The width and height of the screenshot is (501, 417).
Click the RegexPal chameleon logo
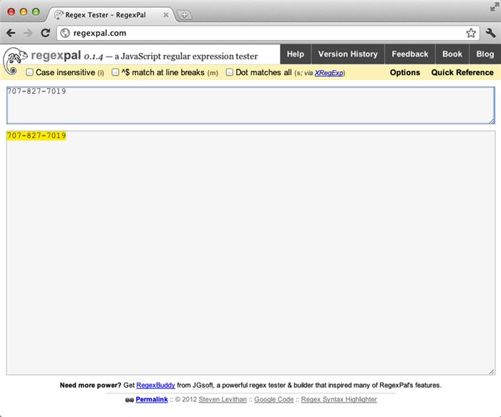point(14,61)
